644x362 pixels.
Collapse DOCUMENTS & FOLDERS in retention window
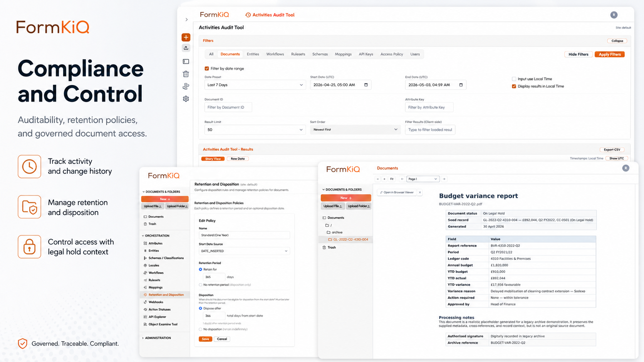click(x=161, y=192)
